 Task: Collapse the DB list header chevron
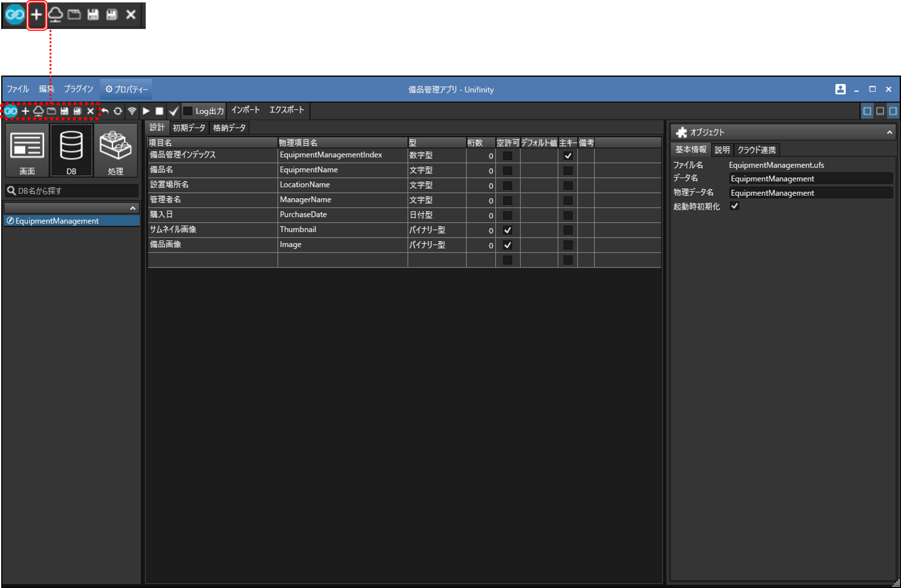[x=132, y=208]
